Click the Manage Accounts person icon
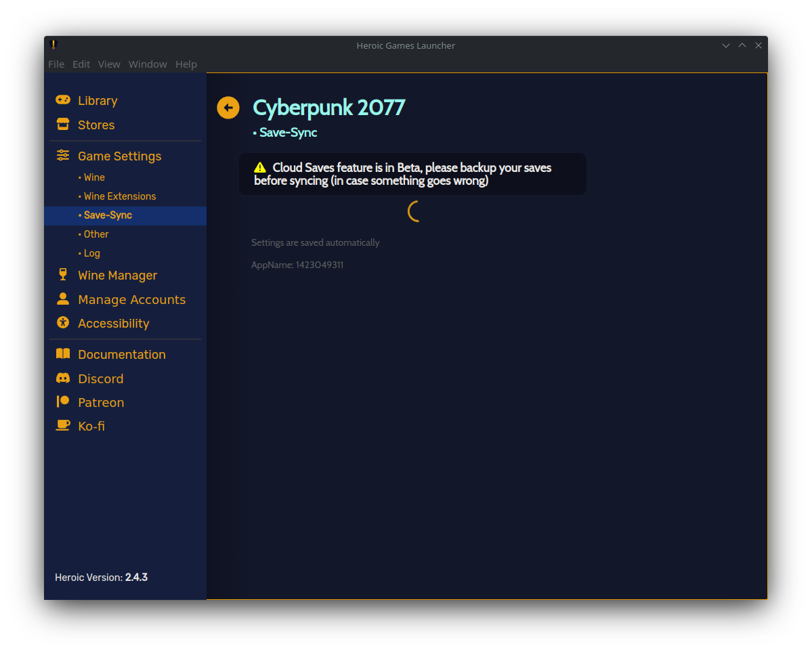This screenshot has width=812, height=652. click(62, 299)
